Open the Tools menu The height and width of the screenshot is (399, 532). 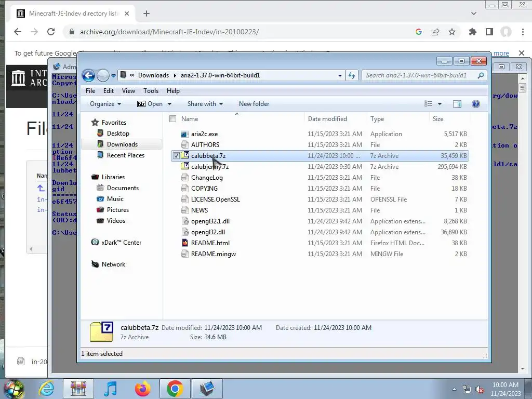pyautogui.click(x=151, y=91)
